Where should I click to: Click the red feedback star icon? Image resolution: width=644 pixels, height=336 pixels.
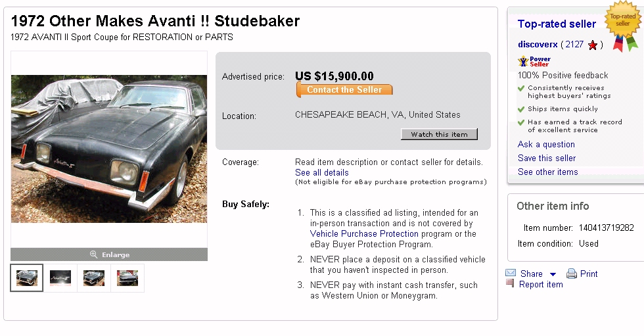593,45
